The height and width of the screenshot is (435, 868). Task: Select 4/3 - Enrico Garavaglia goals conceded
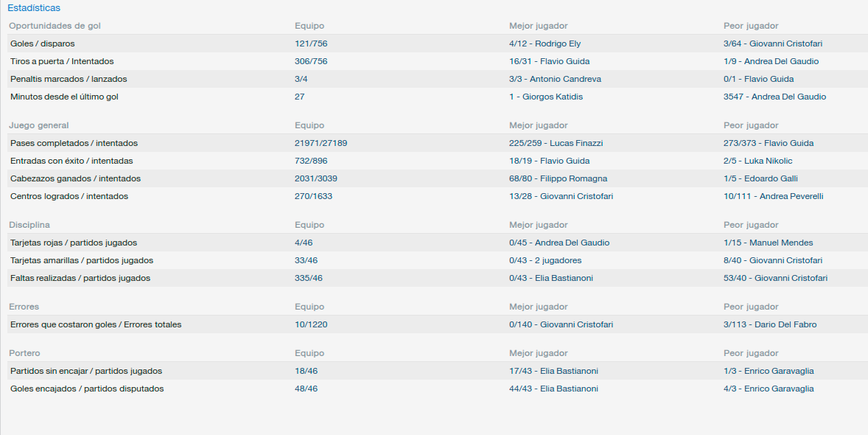pos(769,389)
